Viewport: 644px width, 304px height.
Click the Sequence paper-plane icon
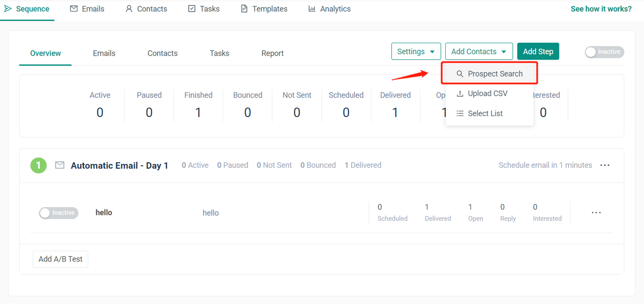point(8,9)
